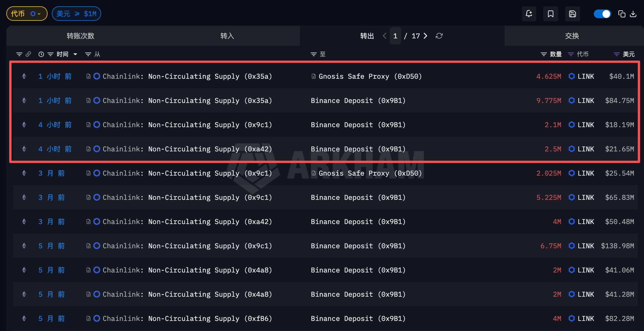Open the first row's Chainlink Non-Circulating Supply (0x35a)
The height and width of the screenshot is (331, 644).
[x=187, y=76]
